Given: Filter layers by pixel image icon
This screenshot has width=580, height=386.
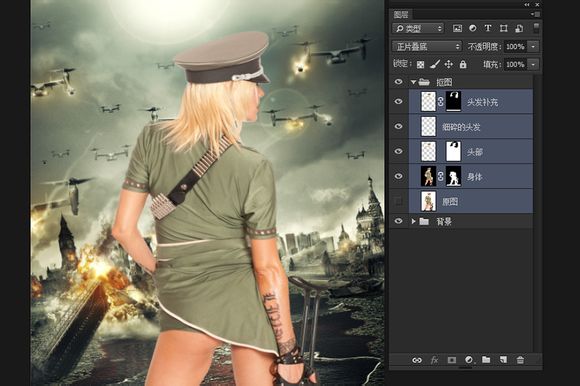Looking at the screenshot, I should tap(457, 28).
